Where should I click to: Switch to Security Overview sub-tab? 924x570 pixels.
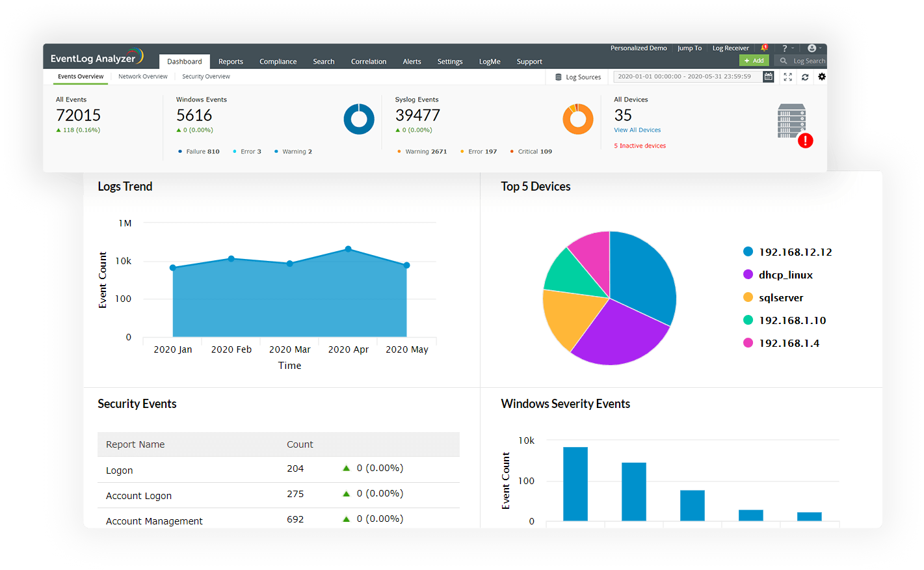tap(206, 77)
